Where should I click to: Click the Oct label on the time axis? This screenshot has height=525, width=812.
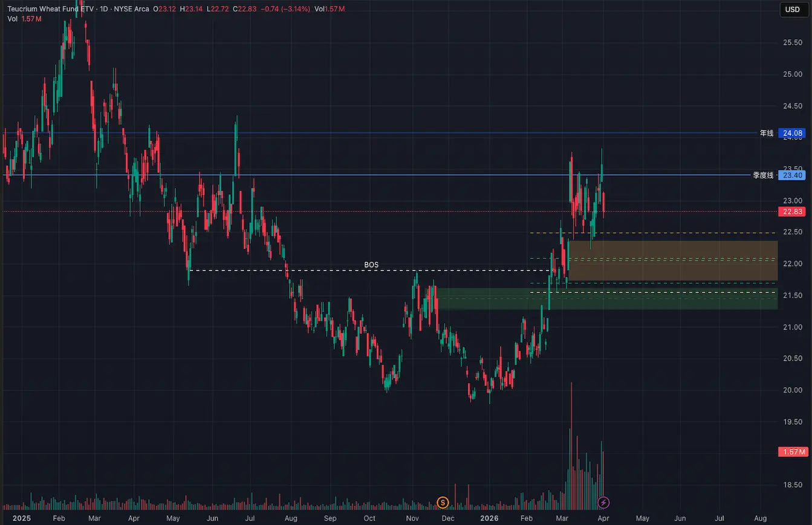coord(369,518)
